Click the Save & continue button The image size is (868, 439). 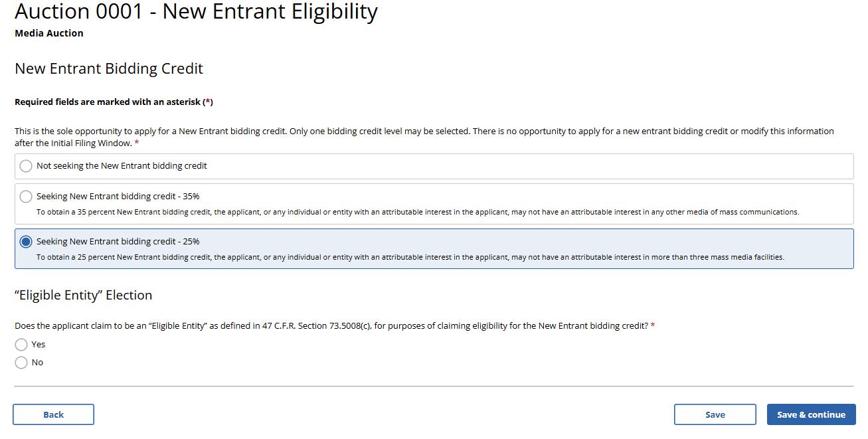pos(811,414)
